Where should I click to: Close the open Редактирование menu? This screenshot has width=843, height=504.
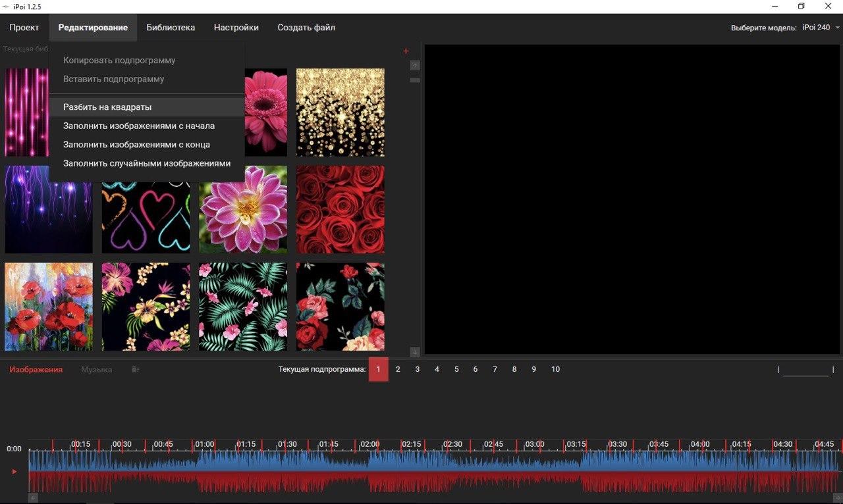(x=93, y=28)
